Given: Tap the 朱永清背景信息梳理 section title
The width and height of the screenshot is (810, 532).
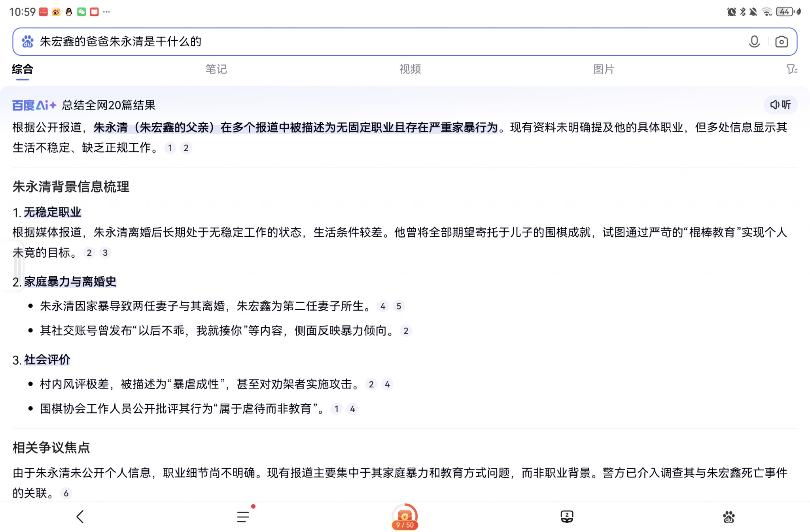Looking at the screenshot, I should tap(71, 187).
